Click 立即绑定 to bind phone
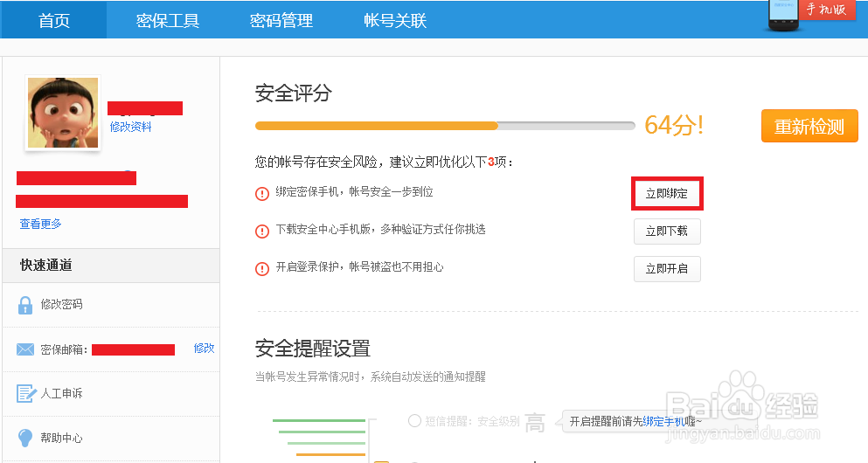This screenshot has width=868, height=463. [x=667, y=194]
